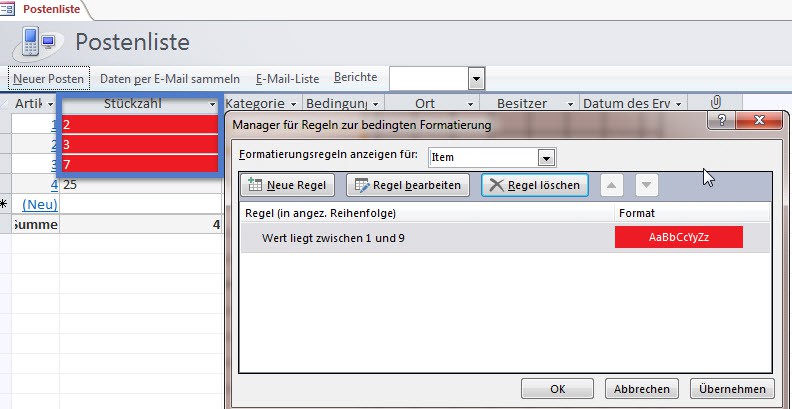Screen dimensions: 792x409
Task: Click the Postenliste form logo icon
Action: click(x=38, y=42)
